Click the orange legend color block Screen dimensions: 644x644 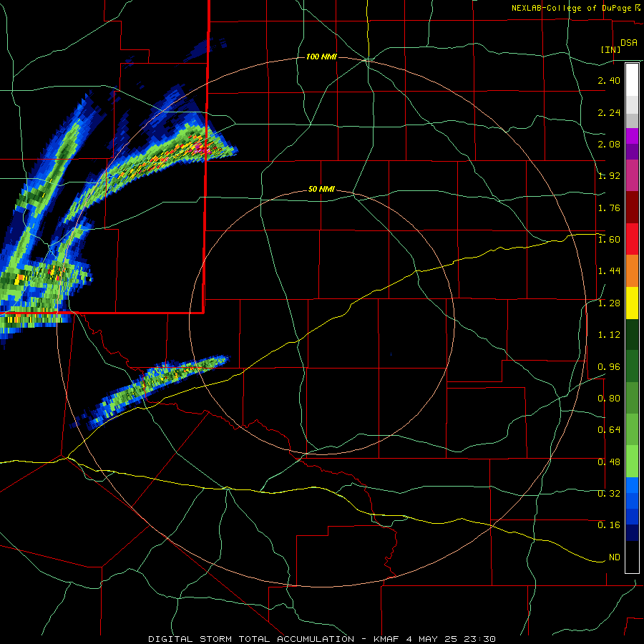pos(632,270)
